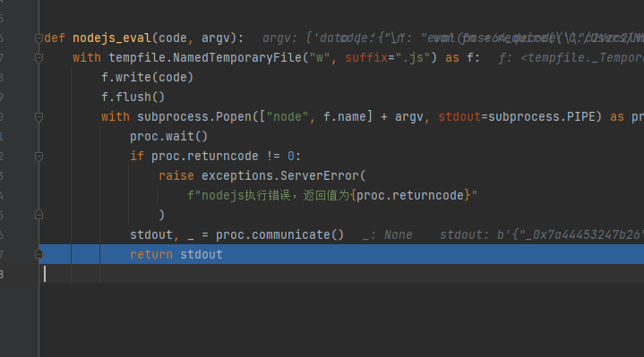This screenshot has width=644, height=357.
Task: Click the inline f: tempfile debug hint
Action: [x=571, y=58]
